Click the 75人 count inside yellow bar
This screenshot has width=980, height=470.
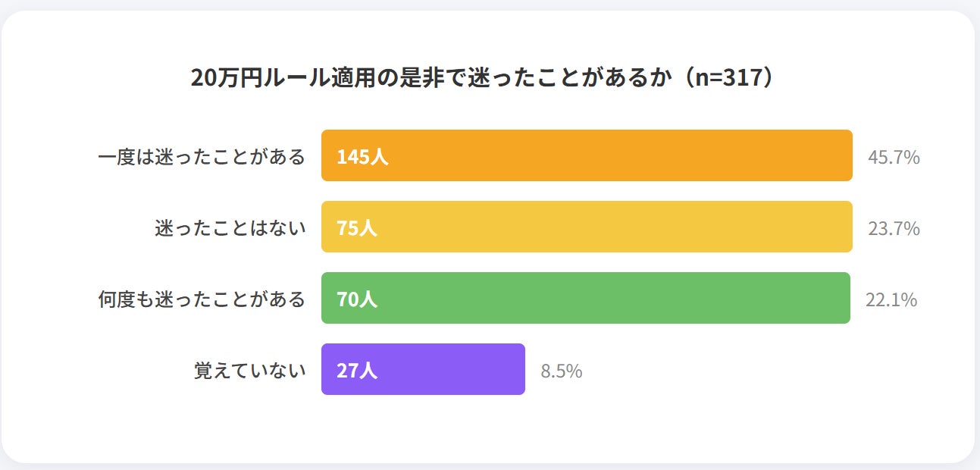pyautogui.click(x=356, y=228)
